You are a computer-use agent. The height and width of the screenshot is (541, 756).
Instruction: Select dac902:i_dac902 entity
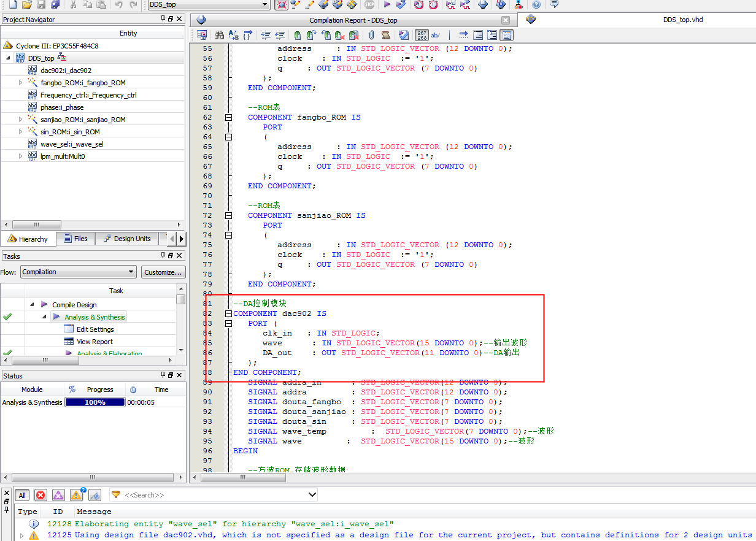tap(66, 71)
